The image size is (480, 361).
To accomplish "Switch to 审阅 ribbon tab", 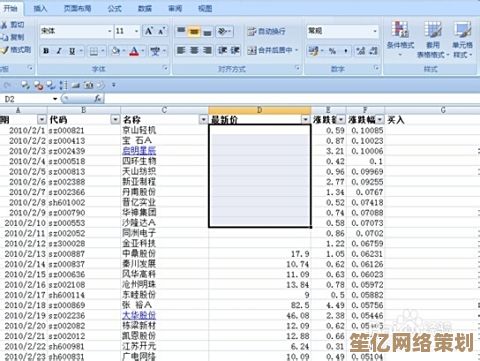I will click(x=175, y=9).
